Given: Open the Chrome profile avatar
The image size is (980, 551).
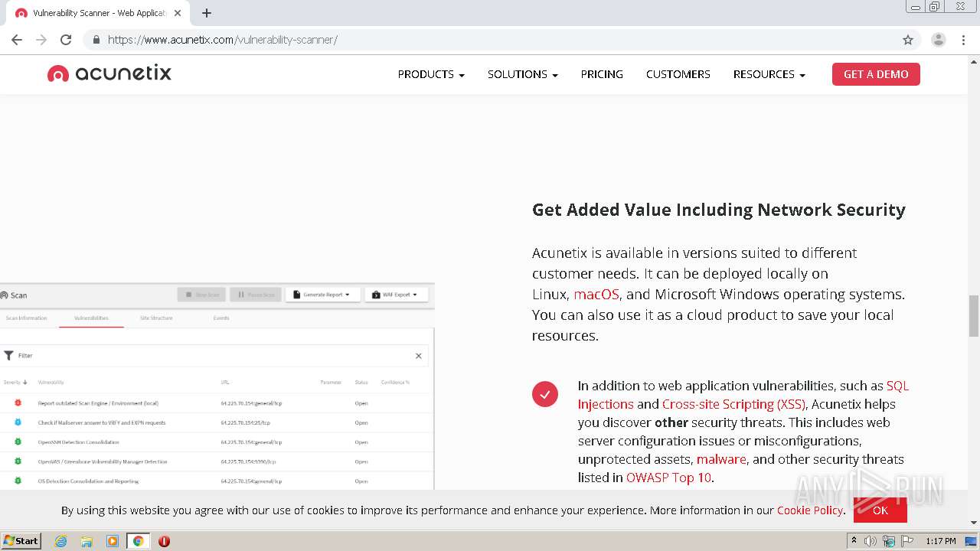Looking at the screenshot, I should 938,40.
